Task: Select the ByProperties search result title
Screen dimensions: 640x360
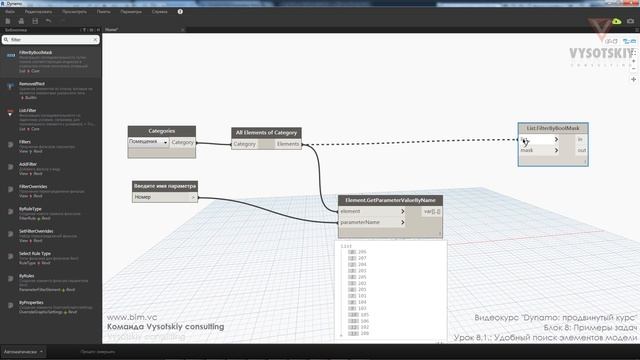Action: [31, 302]
